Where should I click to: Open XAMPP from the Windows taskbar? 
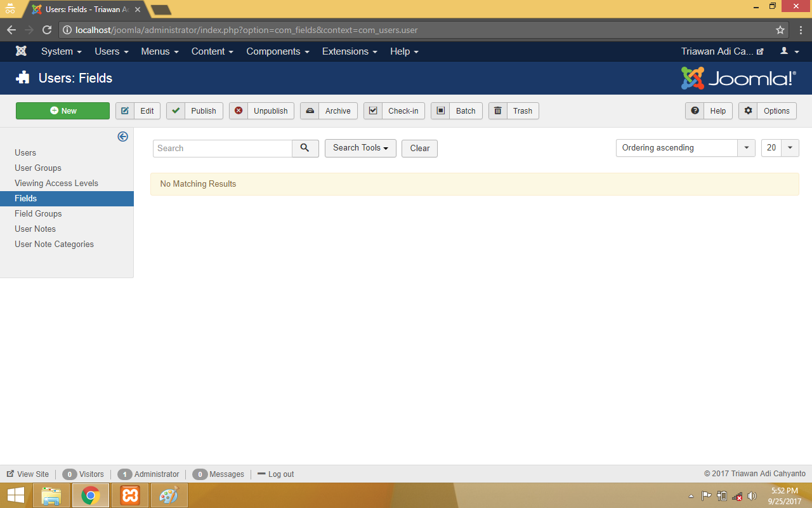point(130,495)
